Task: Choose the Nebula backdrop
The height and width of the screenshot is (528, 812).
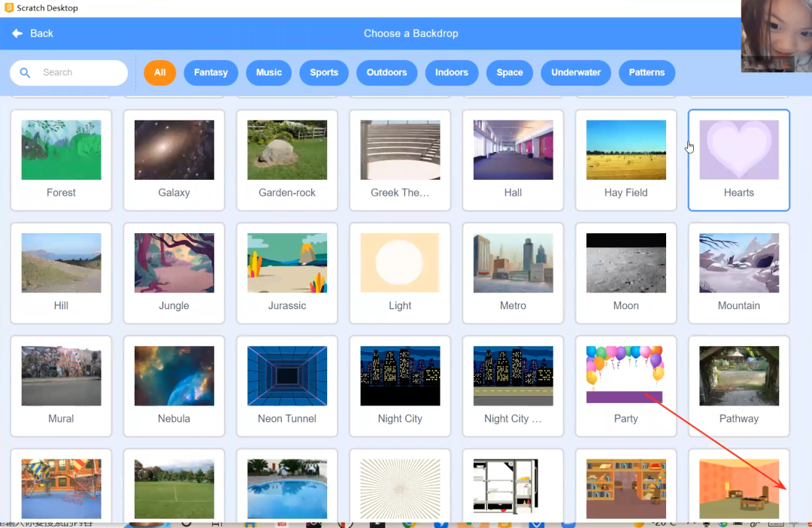Action: [174, 386]
